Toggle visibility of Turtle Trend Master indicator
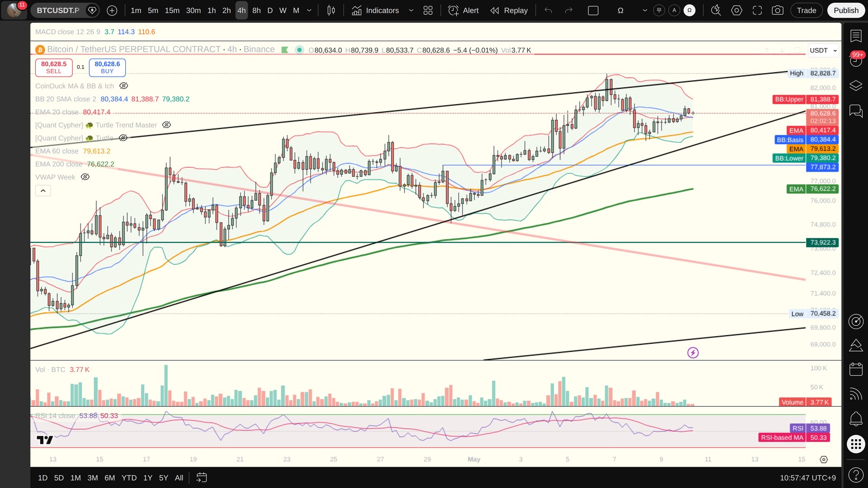The width and height of the screenshot is (868, 488). (x=167, y=125)
